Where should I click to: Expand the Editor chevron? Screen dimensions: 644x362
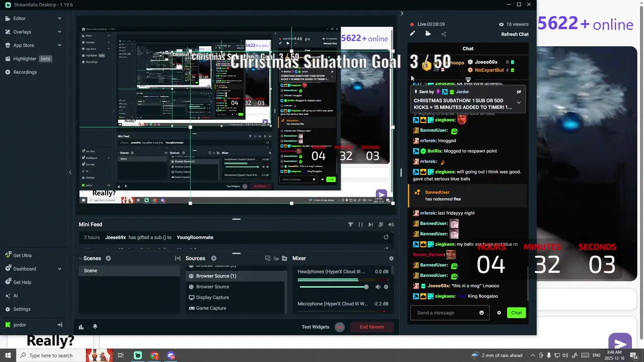(59, 19)
